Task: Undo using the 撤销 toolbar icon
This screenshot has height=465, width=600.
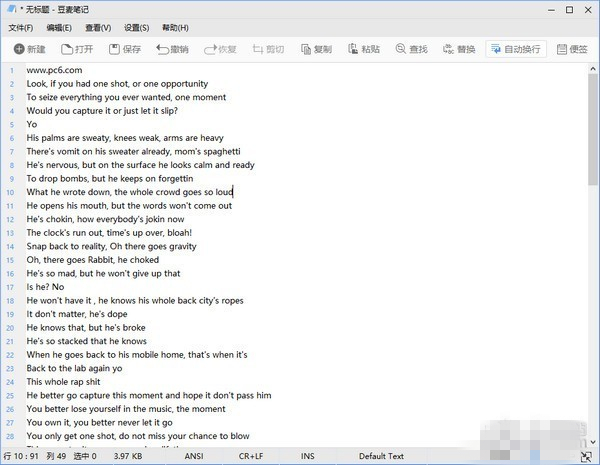Action: tap(162, 49)
